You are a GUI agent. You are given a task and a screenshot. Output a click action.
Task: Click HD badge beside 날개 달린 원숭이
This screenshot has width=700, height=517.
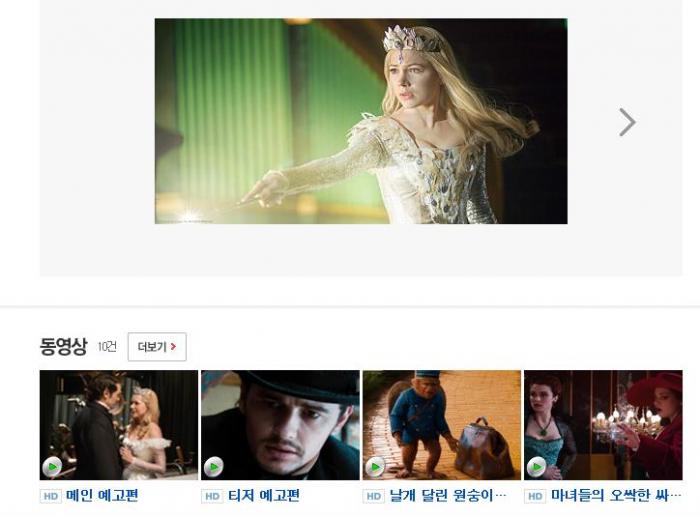[x=374, y=496]
